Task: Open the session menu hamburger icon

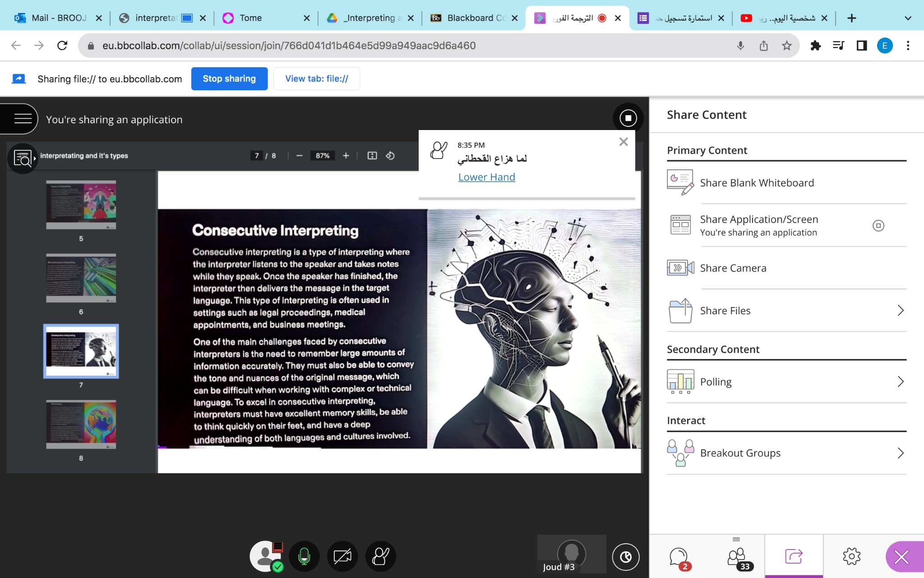Action: [x=23, y=119]
